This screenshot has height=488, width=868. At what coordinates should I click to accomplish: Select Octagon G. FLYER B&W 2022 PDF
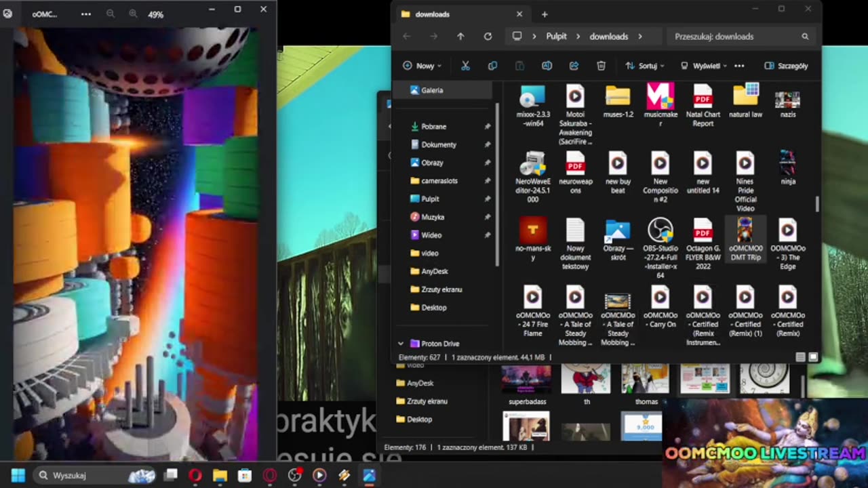pos(703,245)
